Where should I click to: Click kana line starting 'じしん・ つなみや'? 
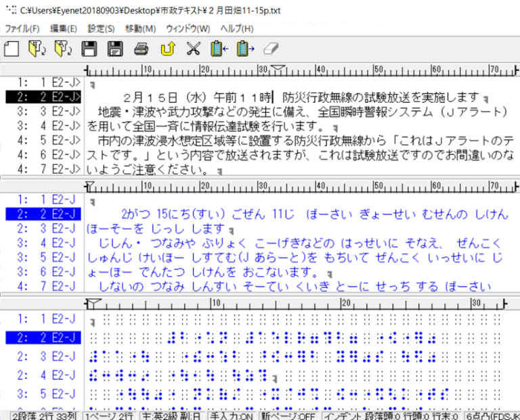pyautogui.click(x=299, y=243)
